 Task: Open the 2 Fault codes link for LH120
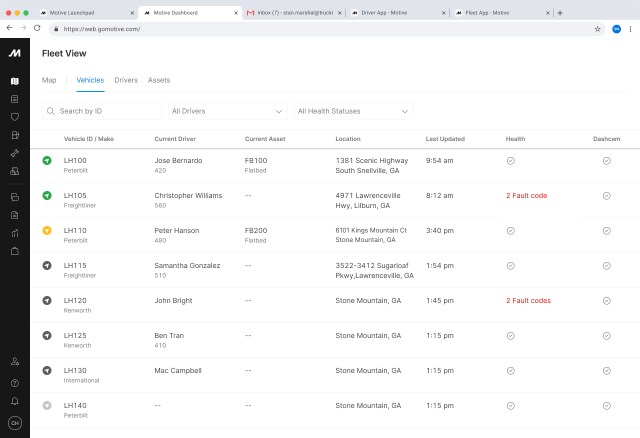tap(528, 300)
